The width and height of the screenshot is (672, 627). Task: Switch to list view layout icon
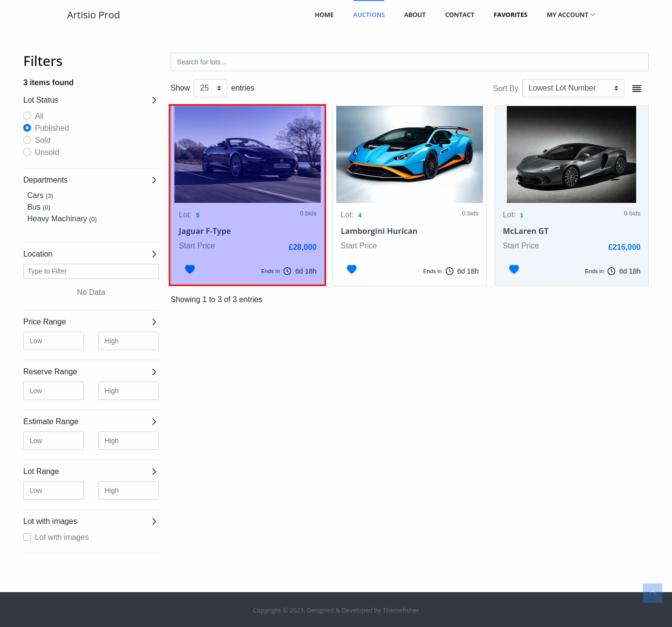pos(637,89)
